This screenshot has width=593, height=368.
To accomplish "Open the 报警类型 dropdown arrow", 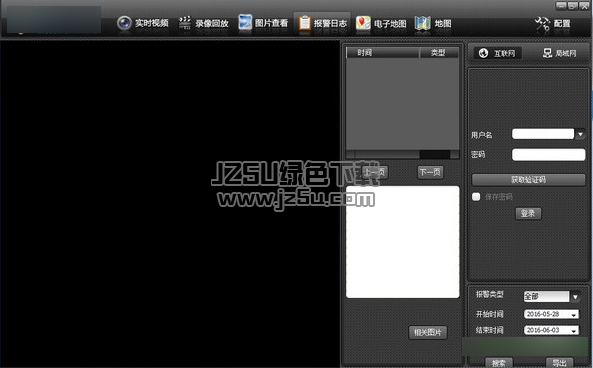I will (575, 297).
